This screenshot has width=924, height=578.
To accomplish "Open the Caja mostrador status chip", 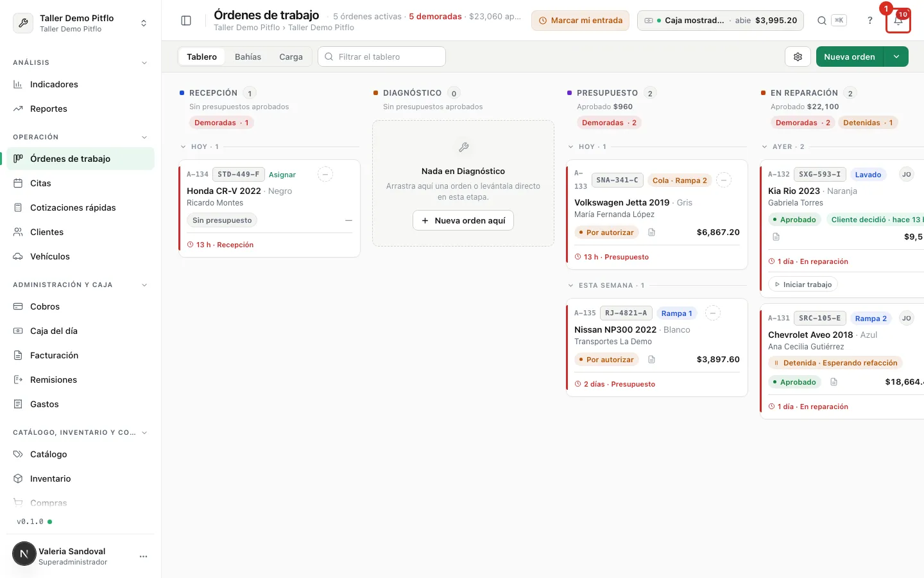I will [721, 21].
